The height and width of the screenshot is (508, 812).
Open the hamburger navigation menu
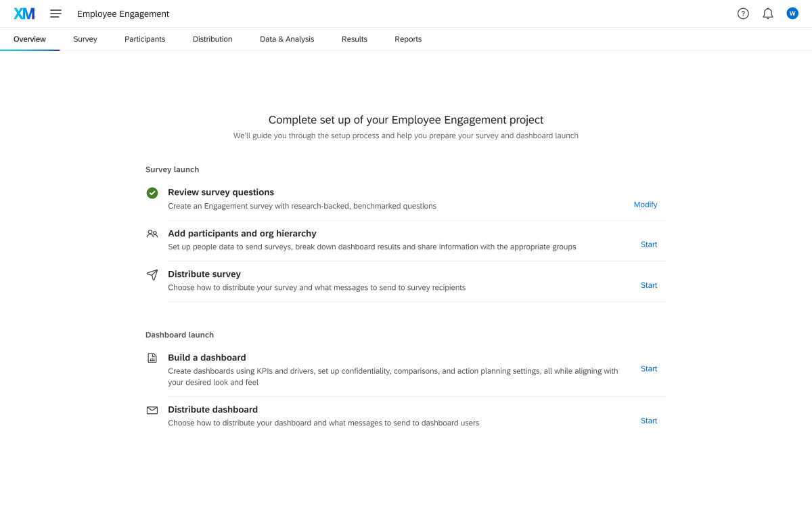click(x=55, y=14)
